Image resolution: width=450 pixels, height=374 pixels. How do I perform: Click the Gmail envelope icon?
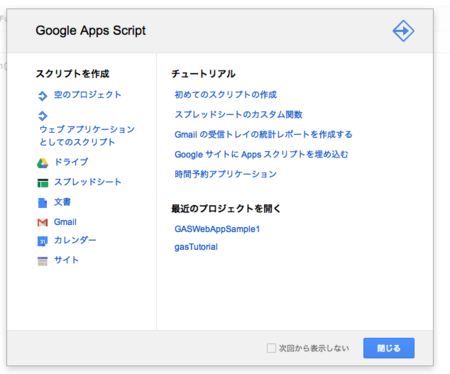[43, 222]
